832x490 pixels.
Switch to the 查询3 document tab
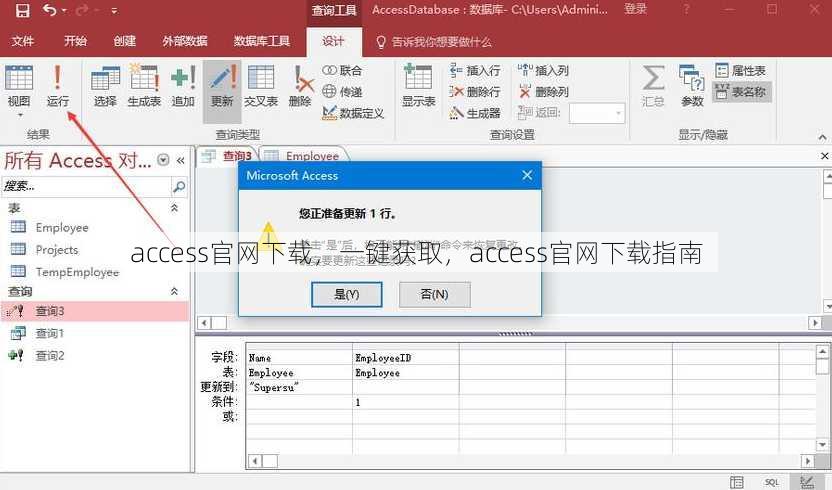227,156
